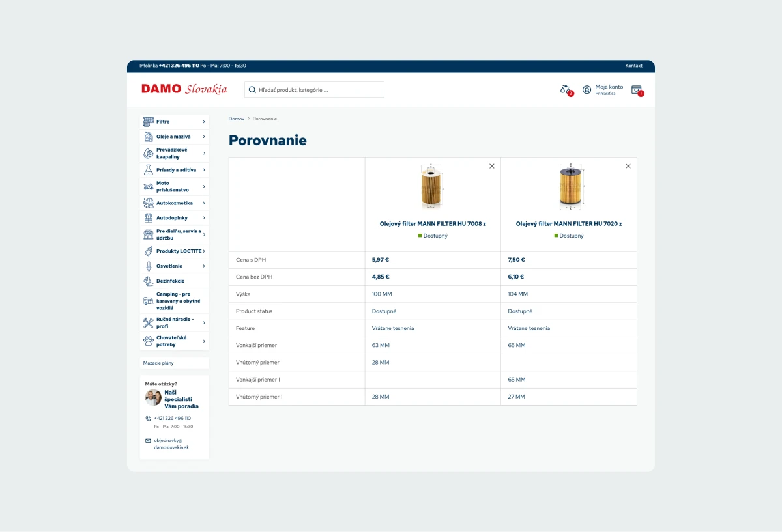782x532 pixels.
Task: Click the Kontakt link in top bar
Action: coord(633,66)
